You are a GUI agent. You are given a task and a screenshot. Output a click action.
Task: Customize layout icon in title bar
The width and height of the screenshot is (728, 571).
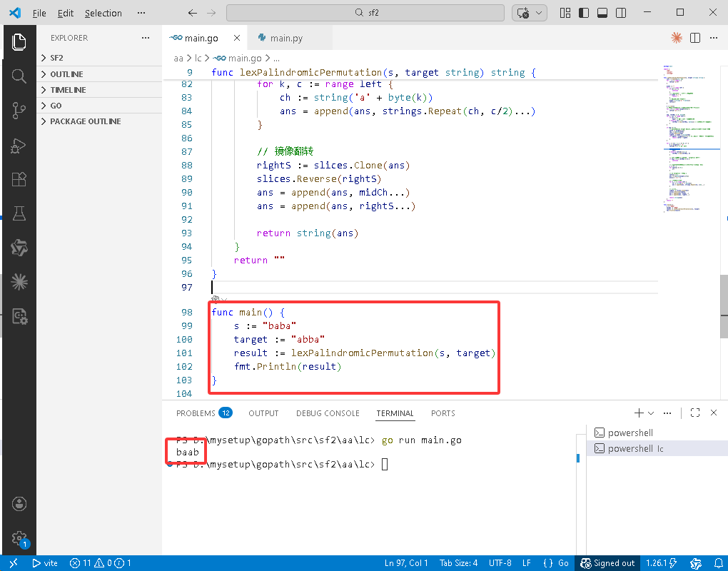[565, 13]
